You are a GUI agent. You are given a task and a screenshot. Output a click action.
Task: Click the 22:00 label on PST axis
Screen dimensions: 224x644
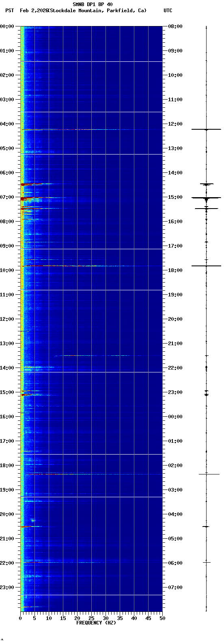7,563
